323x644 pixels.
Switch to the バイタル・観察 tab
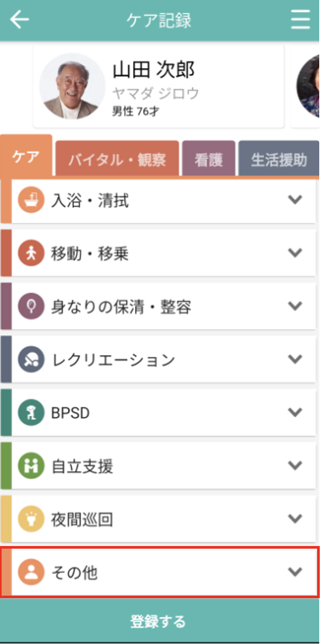click(x=117, y=159)
